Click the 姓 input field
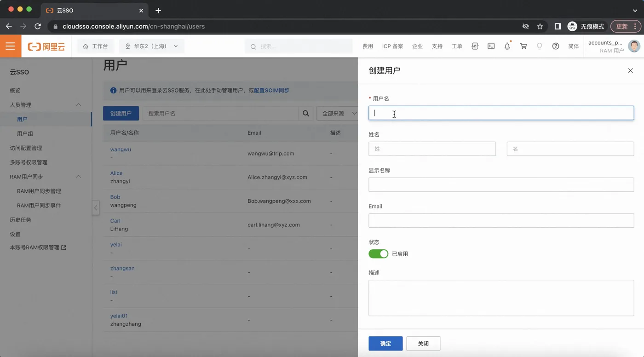The height and width of the screenshot is (357, 644). [432, 149]
